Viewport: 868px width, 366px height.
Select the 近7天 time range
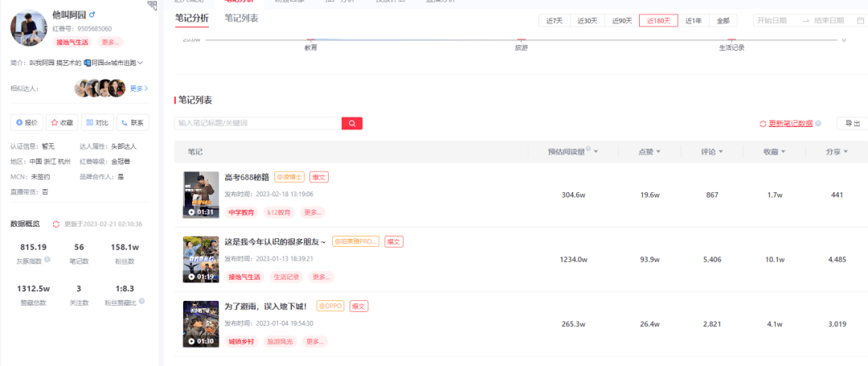pos(555,21)
